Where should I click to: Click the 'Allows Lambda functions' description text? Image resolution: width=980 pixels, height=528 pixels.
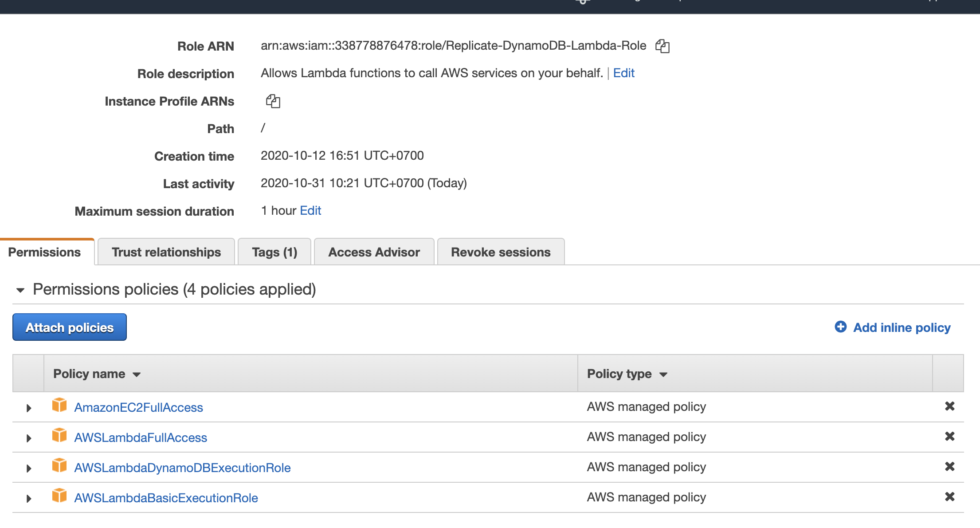[432, 73]
